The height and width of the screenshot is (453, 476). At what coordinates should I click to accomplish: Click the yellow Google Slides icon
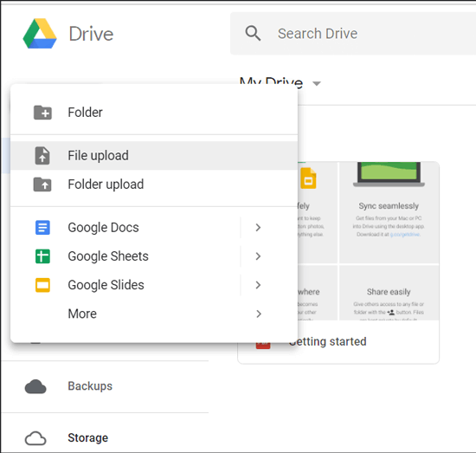coord(42,285)
